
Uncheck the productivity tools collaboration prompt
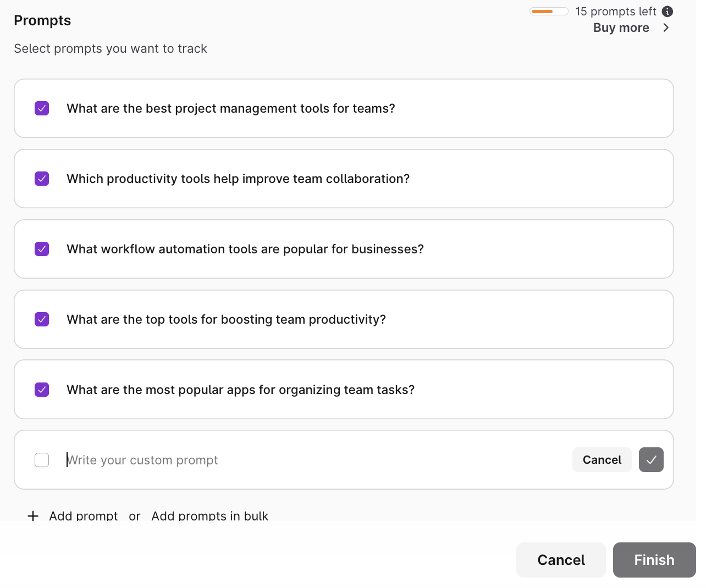(x=42, y=179)
